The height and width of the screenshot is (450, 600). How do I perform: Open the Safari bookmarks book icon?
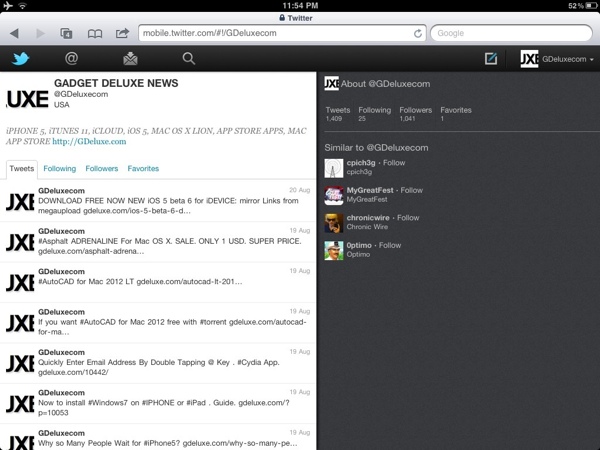[x=95, y=34]
